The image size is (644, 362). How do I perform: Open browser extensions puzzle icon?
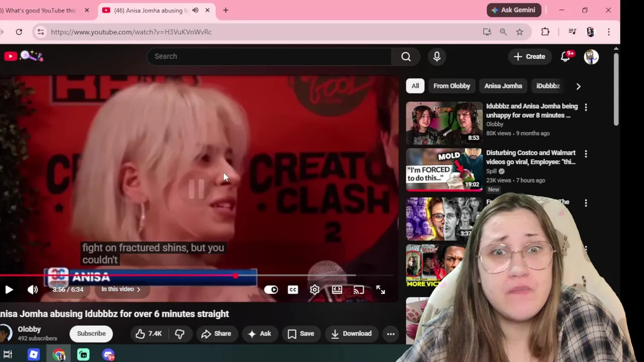(545, 32)
